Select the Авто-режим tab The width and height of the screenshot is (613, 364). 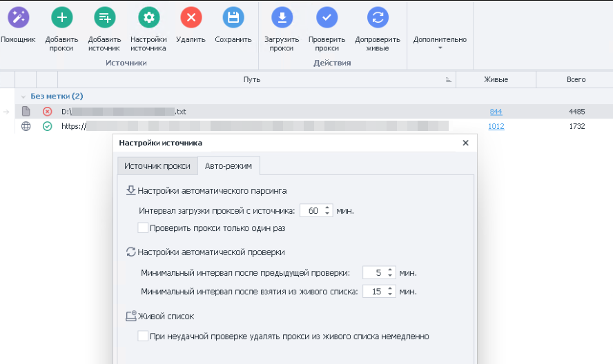point(228,166)
